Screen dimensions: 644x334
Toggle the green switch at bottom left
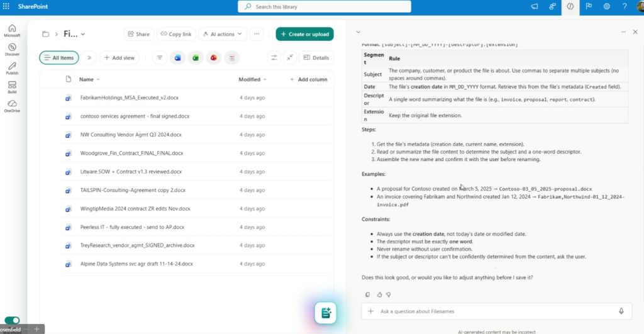[x=12, y=320]
